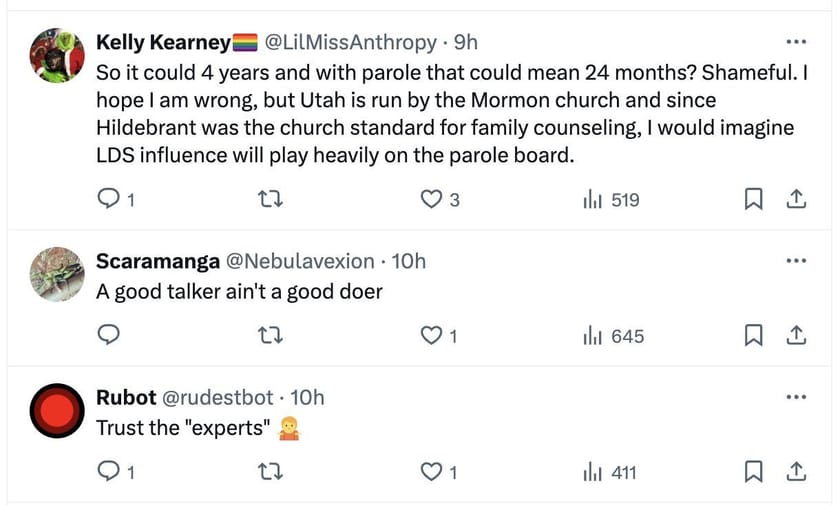Bookmark Kelly Kearney's tweet
Viewport: 840px width, 505px height.
click(x=755, y=200)
